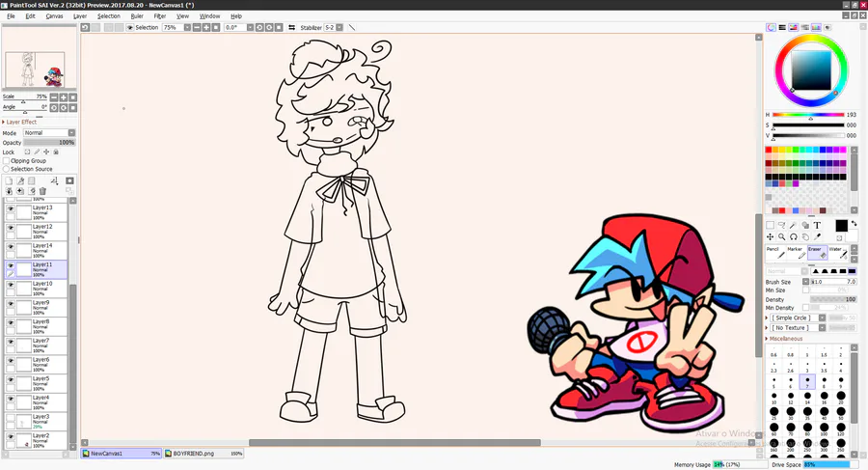
Task: Hide Layer13 using its eye icon
Action: (11, 208)
